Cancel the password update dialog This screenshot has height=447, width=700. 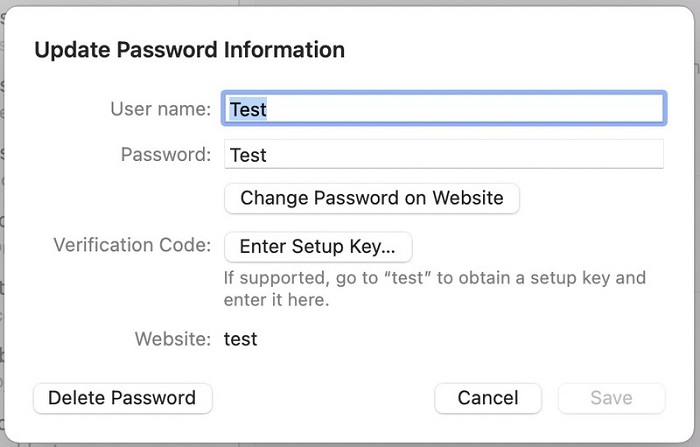click(x=488, y=398)
